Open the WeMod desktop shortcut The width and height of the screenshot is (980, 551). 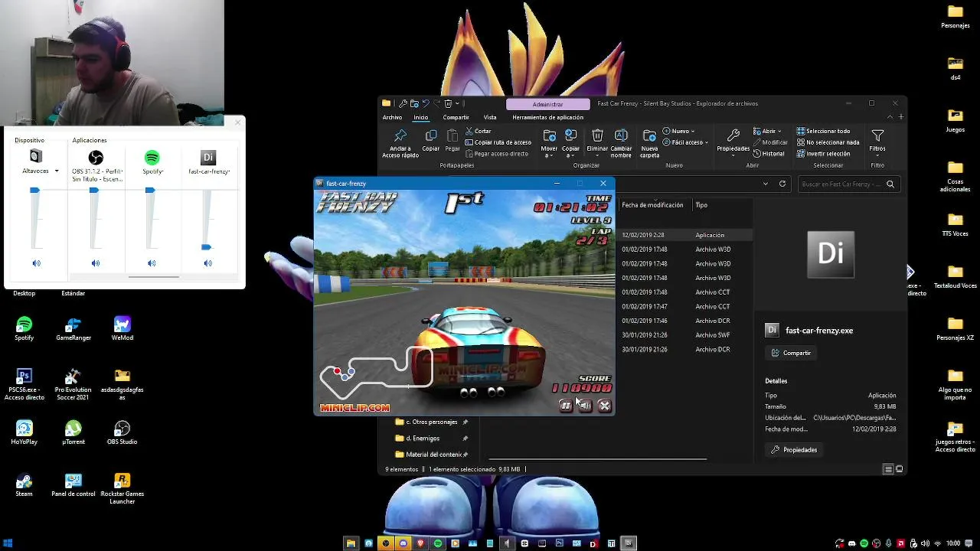tap(122, 329)
